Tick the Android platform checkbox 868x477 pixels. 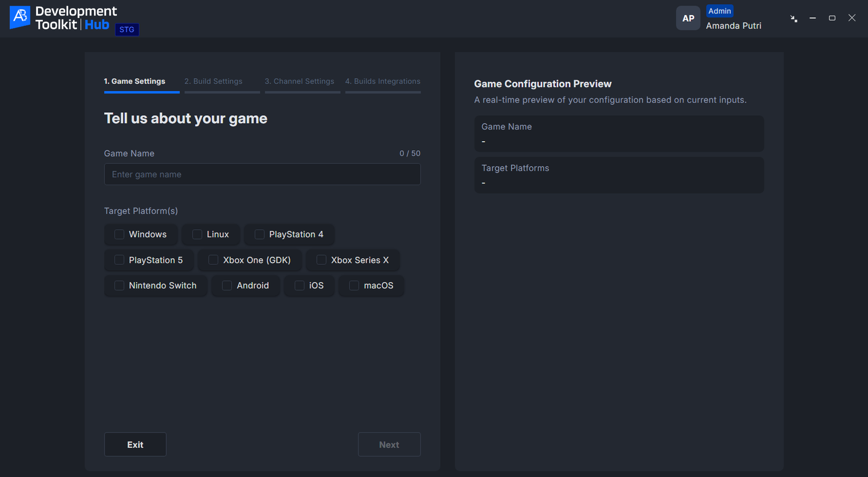[227, 286]
